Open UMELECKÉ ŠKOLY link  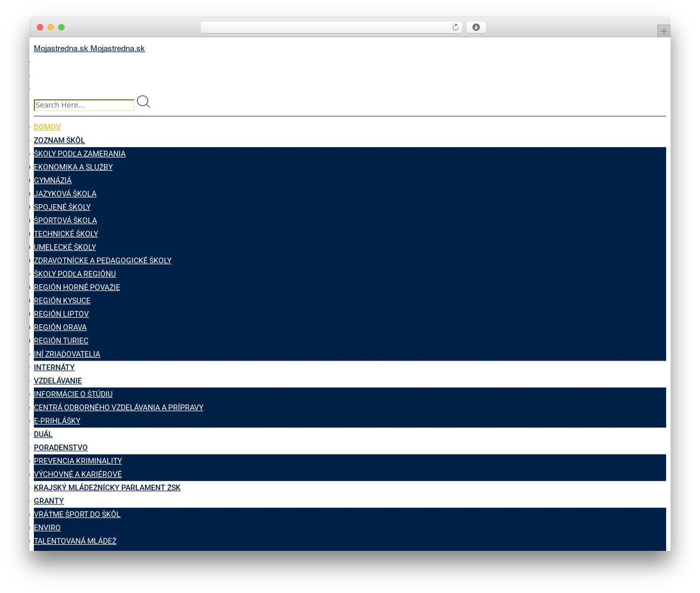click(x=65, y=247)
